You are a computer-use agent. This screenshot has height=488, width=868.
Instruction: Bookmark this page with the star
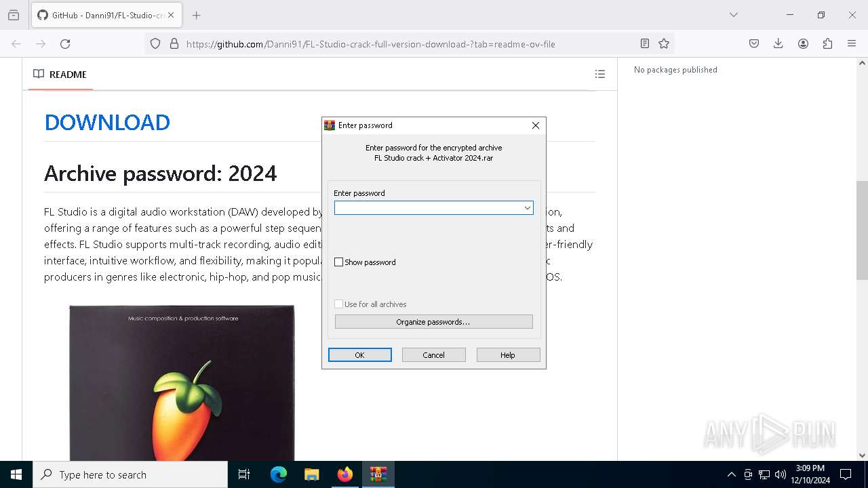(x=664, y=44)
